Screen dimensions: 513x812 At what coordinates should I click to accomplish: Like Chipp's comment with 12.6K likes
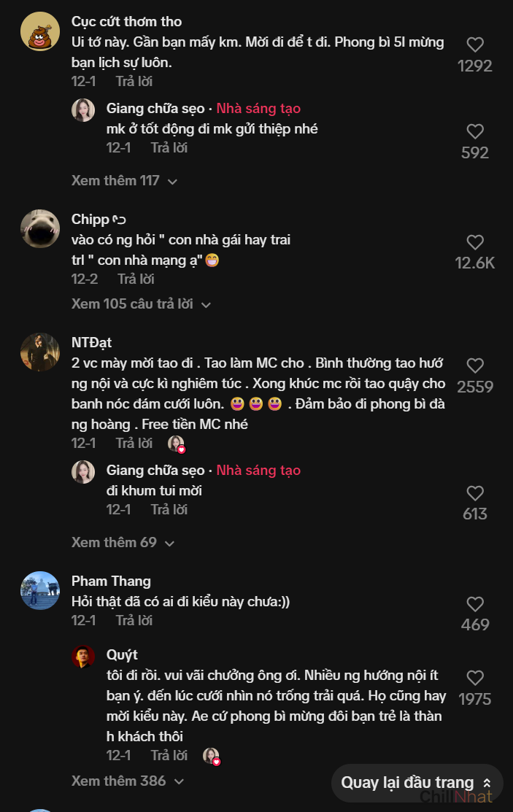475,242
